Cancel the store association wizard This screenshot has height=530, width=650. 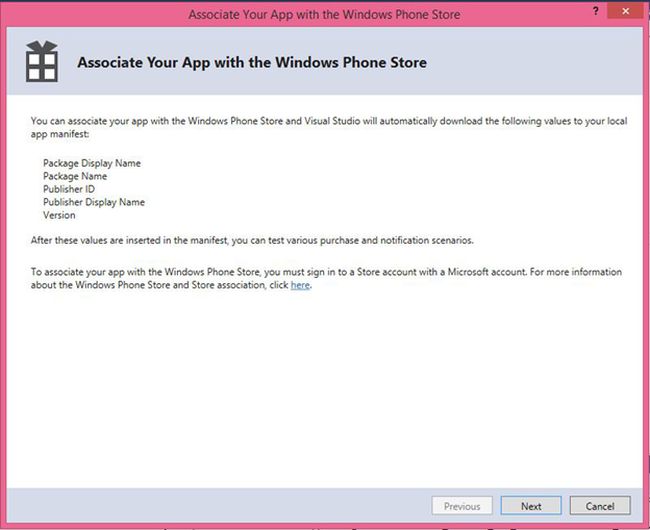[600, 506]
